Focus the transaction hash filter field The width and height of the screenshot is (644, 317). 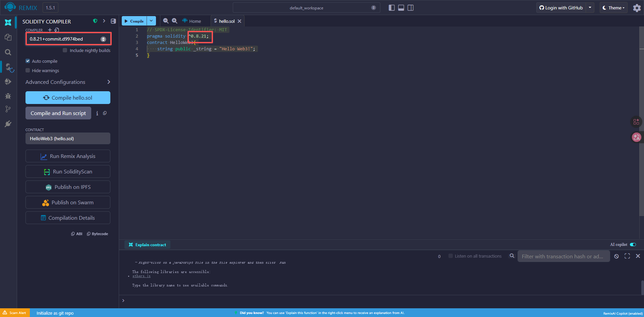[563, 256]
